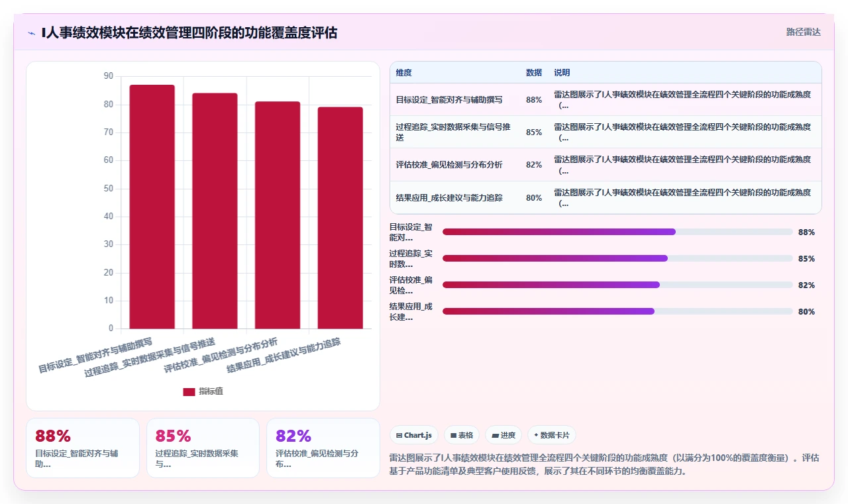848x504 pixels.
Task: Open the 88% 目标设定 data card
Action: [x=83, y=448]
